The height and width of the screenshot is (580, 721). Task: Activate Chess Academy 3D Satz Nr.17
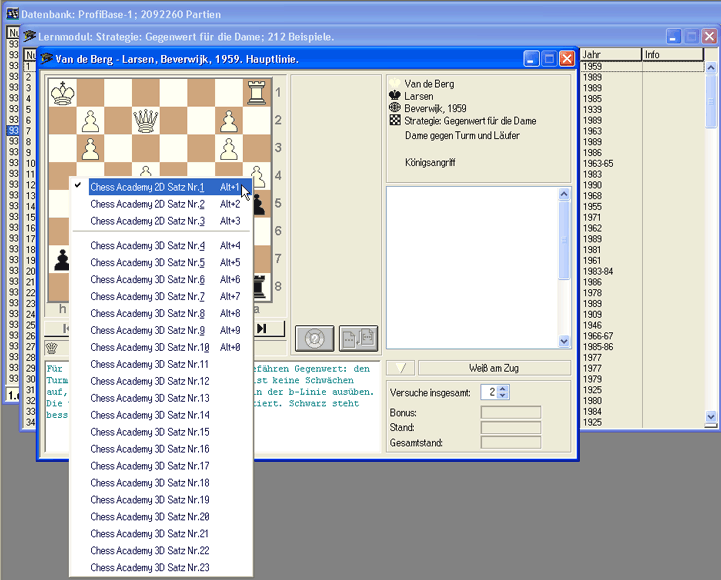click(x=162, y=466)
